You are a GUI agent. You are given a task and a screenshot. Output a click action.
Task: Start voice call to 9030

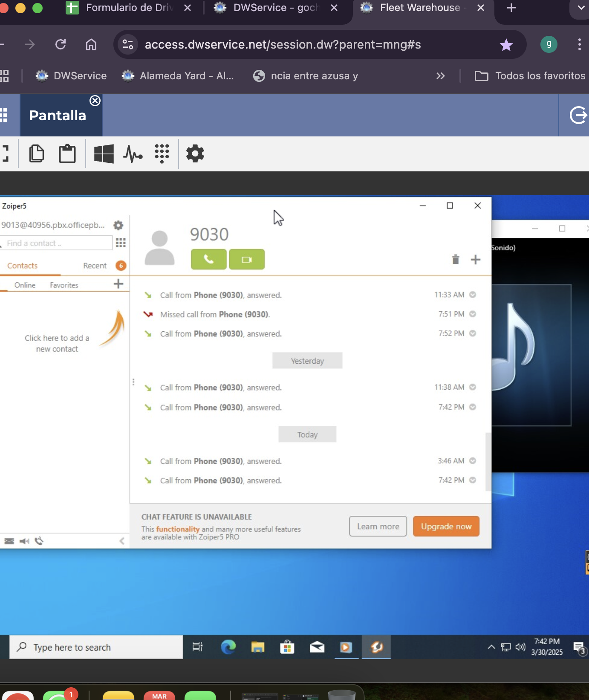click(208, 259)
